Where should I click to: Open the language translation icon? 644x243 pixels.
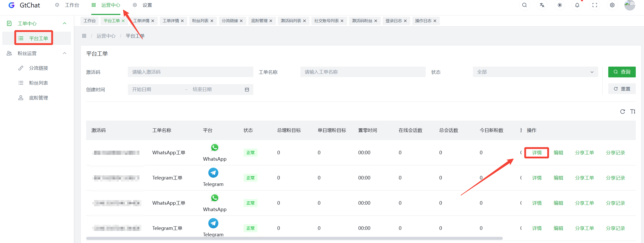coord(542,5)
